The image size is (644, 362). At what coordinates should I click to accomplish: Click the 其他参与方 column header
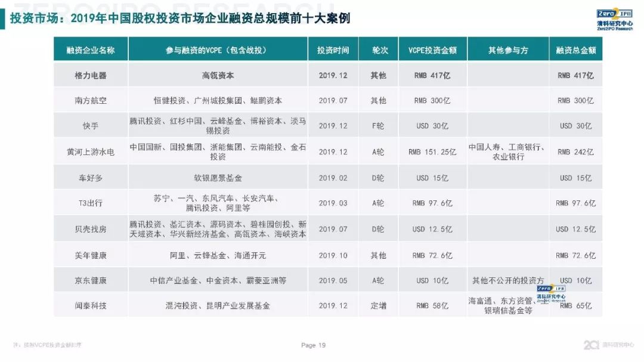(x=508, y=49)
